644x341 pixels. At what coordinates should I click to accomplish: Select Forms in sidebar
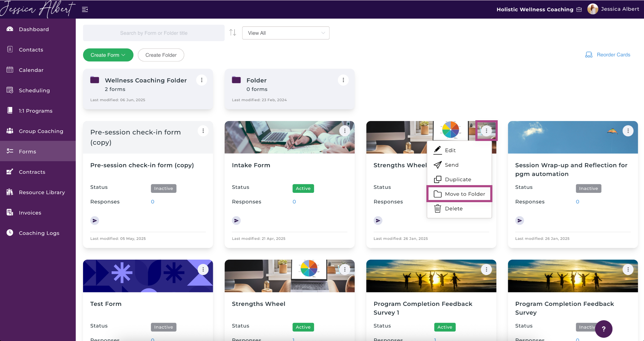[x=38, y=151]
